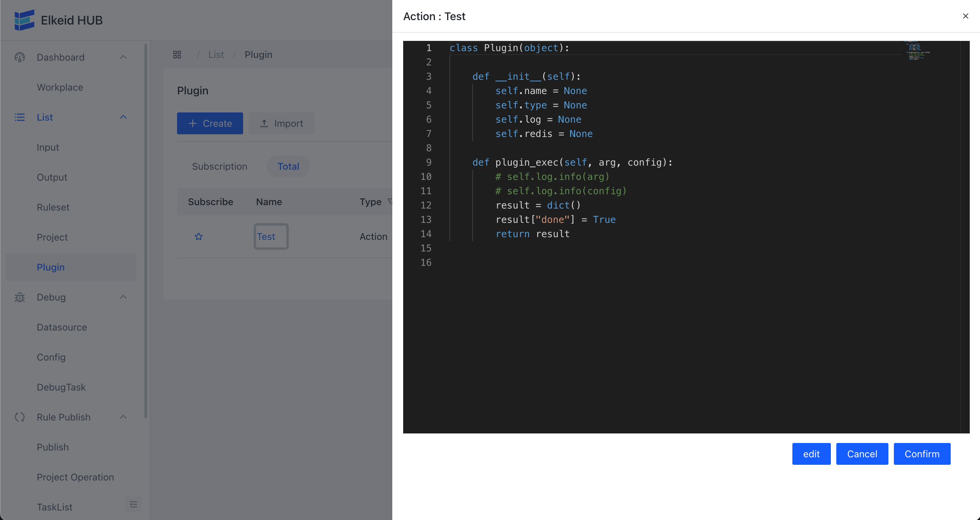Screen dimensions: 980x520
Task: Collapse the Rule Publish section
Action: (x=123, y=417)
